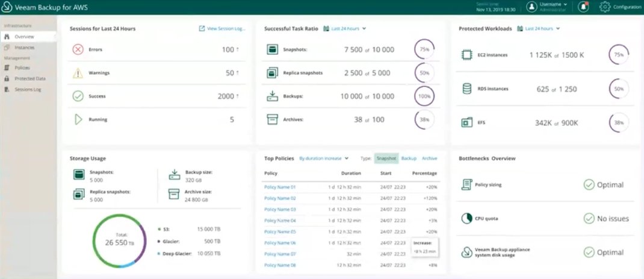
Task: Open Policy Name 08 link
Action: (x=280, y=265)
